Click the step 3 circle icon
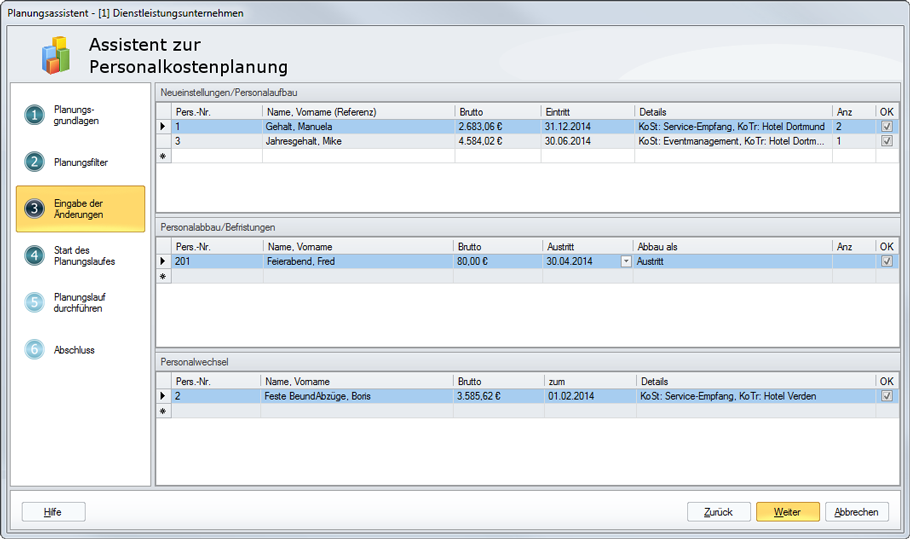 click(x=34, y=209)
